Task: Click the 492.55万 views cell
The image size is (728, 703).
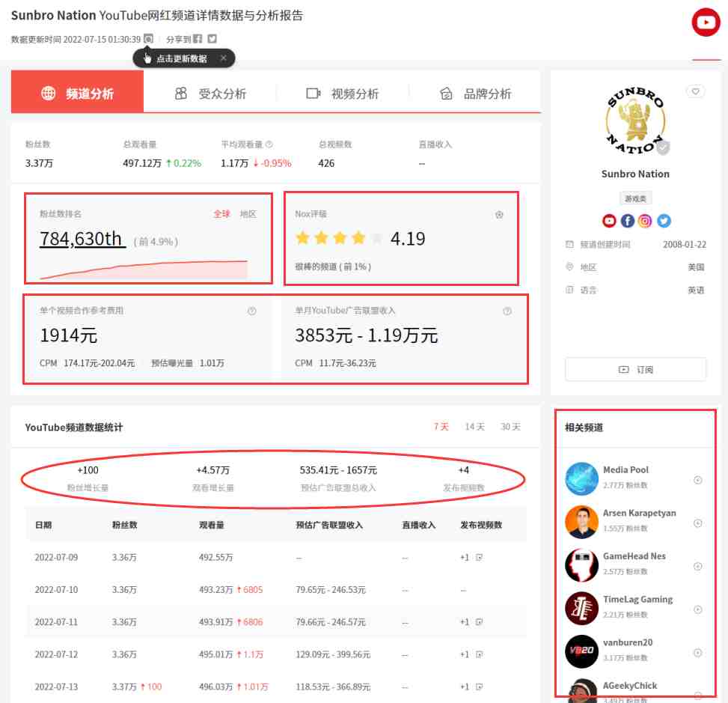Action: coord(216,557)
